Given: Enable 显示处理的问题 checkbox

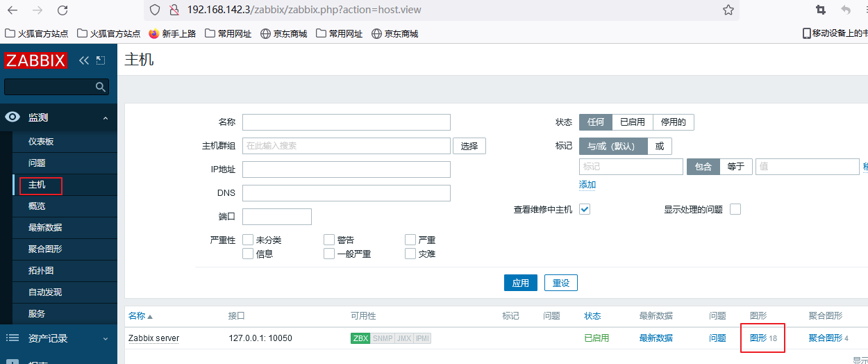Looking at the screenshot, I should tap(735, 209).
